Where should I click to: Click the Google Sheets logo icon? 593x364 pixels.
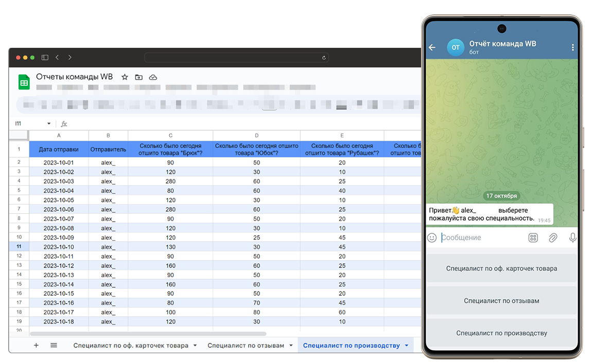pos(24,82)
